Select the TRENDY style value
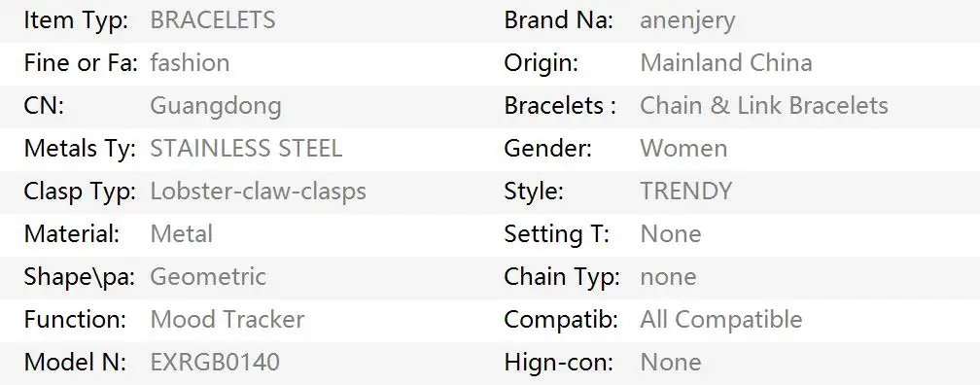Image resolution: width=980 pixels, height=385 pixels. [x=686, y=191]
